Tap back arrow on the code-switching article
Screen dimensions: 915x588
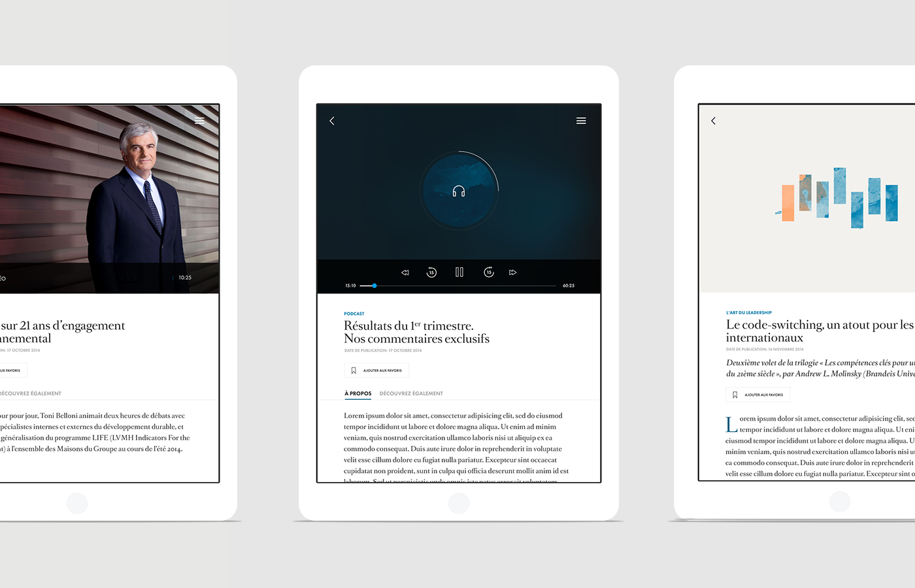[x=713, y=121]
